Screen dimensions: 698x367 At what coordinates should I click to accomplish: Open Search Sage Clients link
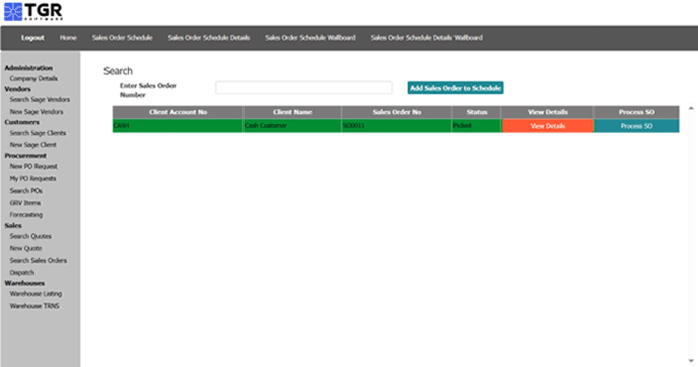tap(38, 133)
